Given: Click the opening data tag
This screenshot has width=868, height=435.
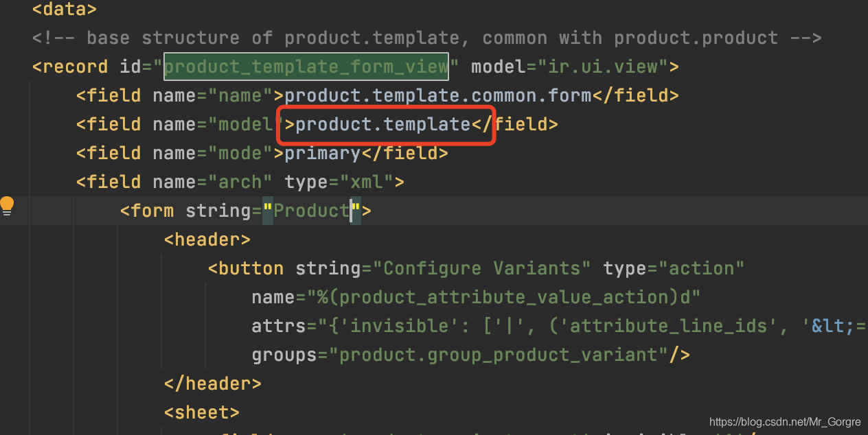Looking at the screenshot, I should pos(65,10).
